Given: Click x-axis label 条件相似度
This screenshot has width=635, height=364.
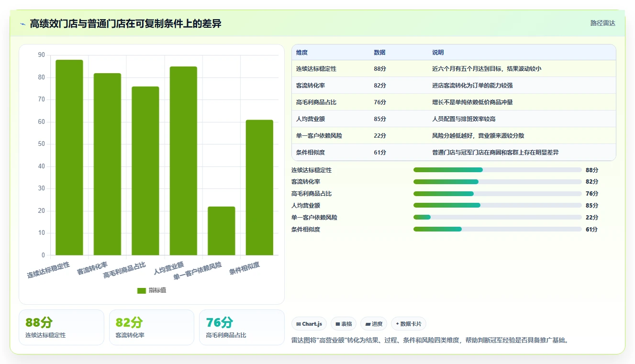Looking at the screenshot, I should tap(245, 268).
